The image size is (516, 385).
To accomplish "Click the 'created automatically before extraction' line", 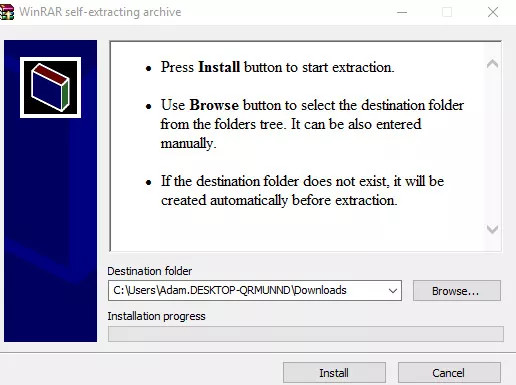I will (279, 200).
